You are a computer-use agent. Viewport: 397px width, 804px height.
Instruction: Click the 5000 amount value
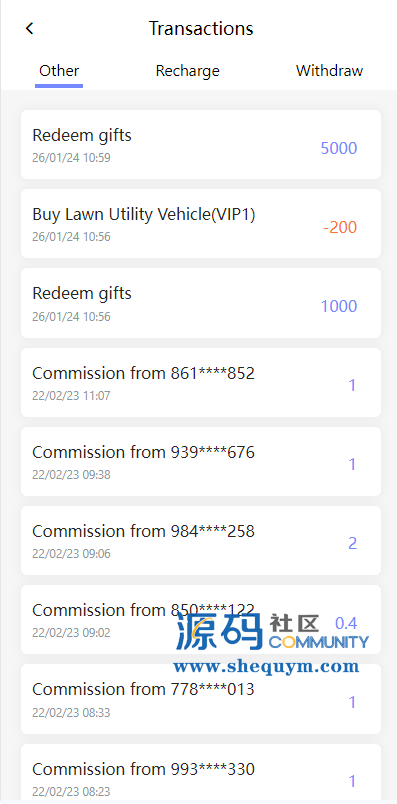click(339, 148)
